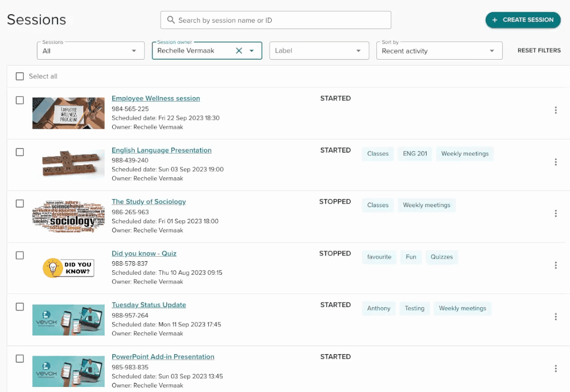Click Reset Filters
This screenshot has height=392, width=570.
(x=539, y=51)
